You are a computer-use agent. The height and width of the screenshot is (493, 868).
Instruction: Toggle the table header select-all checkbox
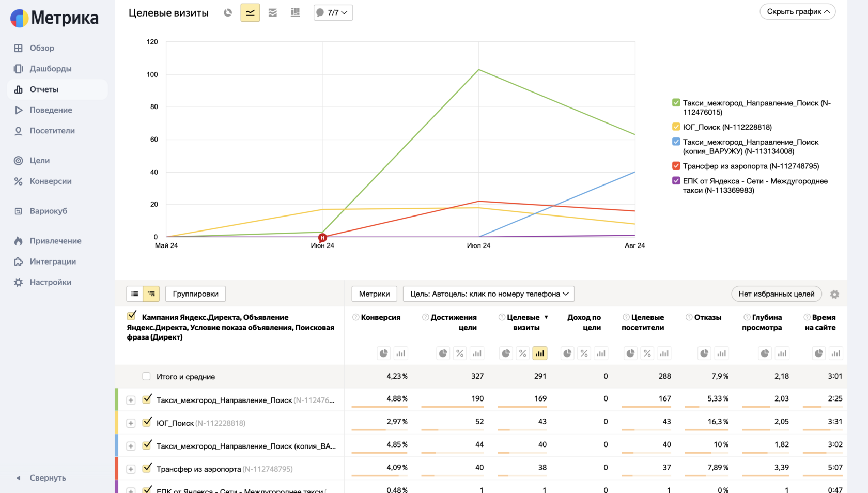click(132, 316)
